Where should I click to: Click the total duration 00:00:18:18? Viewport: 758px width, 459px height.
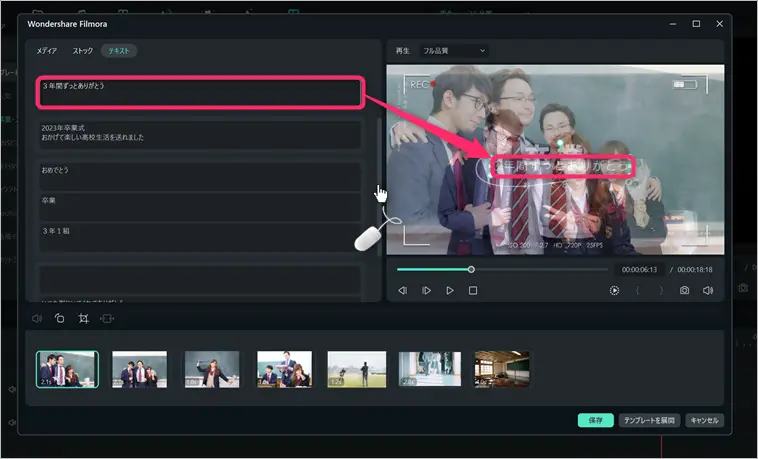click(x=695, y=269)
